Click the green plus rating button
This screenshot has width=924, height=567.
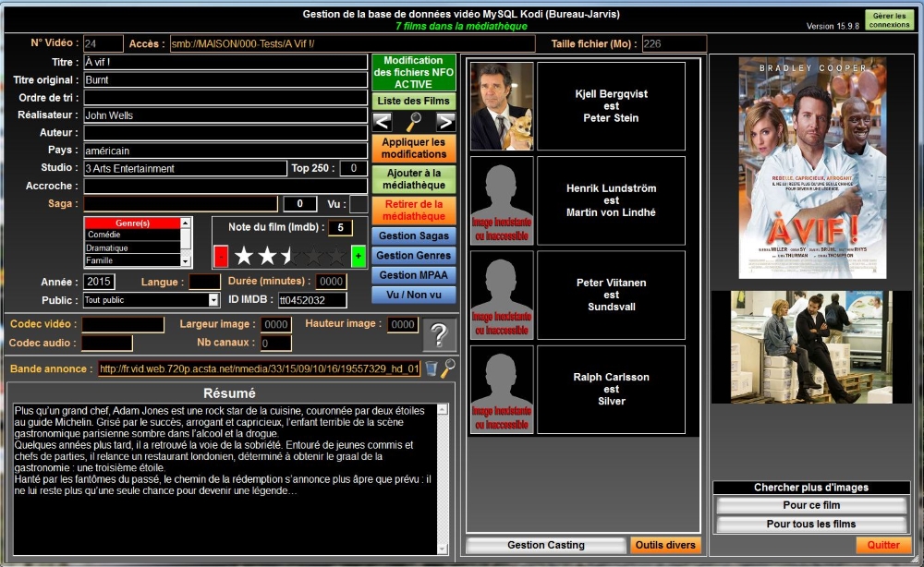click(359, 256)
